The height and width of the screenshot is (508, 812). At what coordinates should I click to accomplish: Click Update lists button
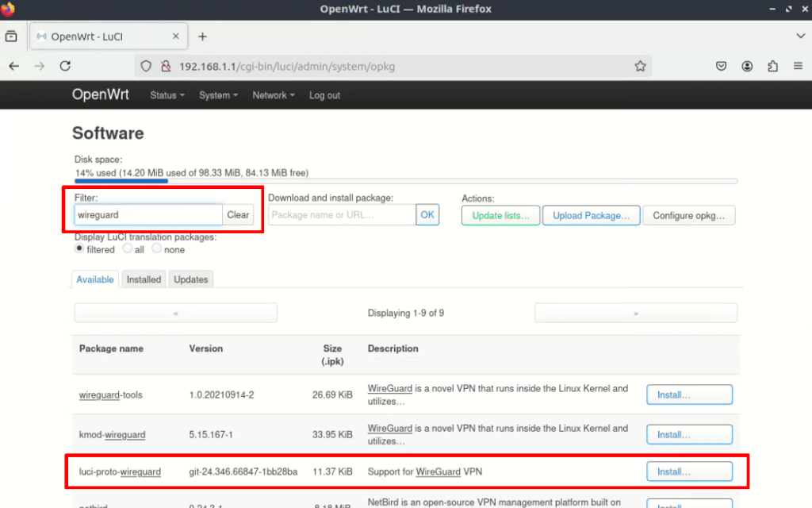tap(501, 216)
